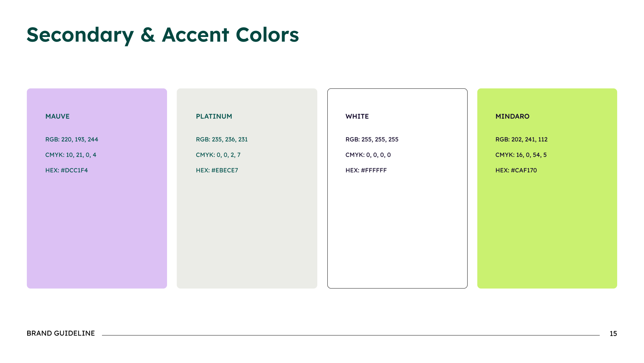Select the Secondary & Accent Colors title
This screenshot has height=363, width=644.
coord(163,35)
